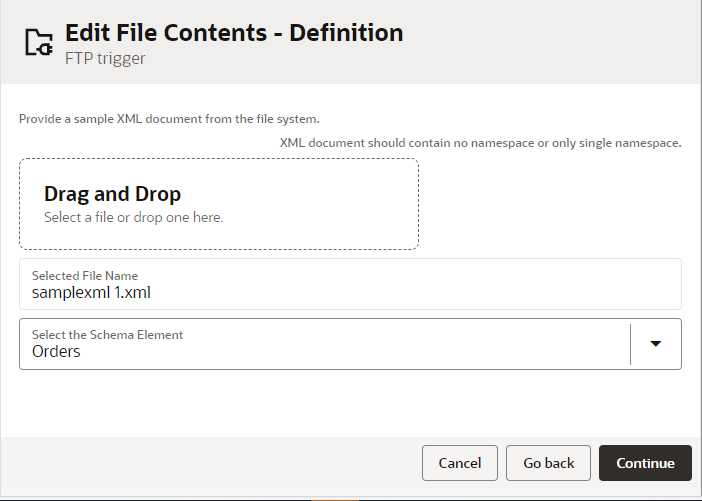Go back to the previous step
Viewport: 702px width, 501px height.
548,463
